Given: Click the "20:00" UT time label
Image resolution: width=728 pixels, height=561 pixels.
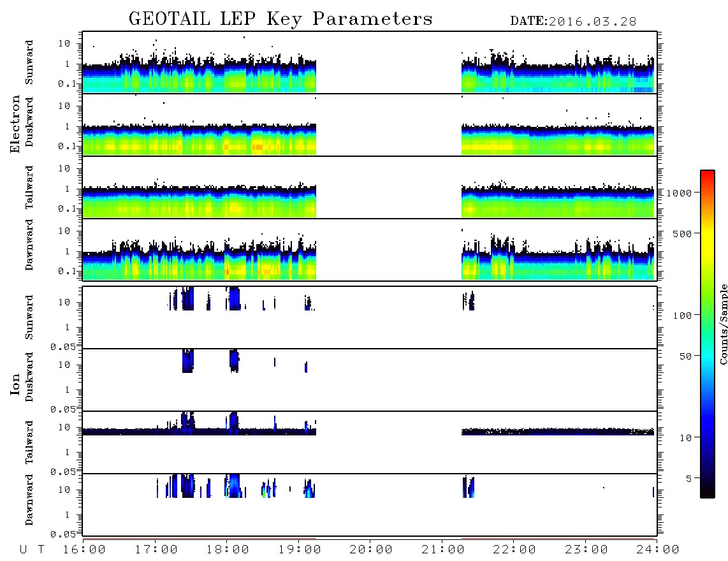Looking at the screenshot, I should tap(371, 550).
